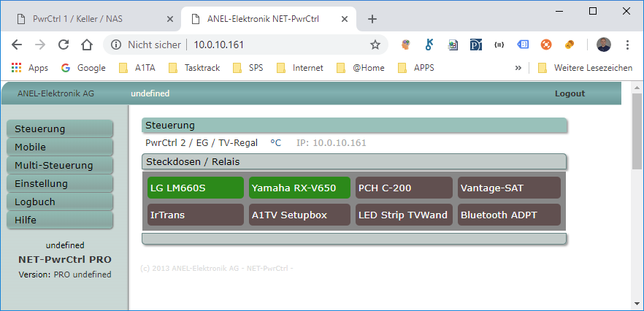Click ANEL-Elektronik AG in header
644x311 pixels.
55,93
